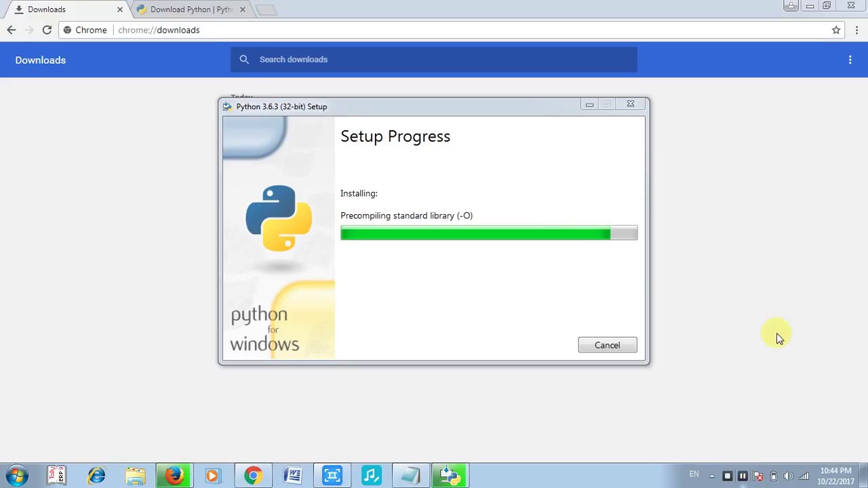Click the Chrome taskbar icon
The width and height of the screenshot is (868, 488).
pyautogui.click(x=253, y=476)
